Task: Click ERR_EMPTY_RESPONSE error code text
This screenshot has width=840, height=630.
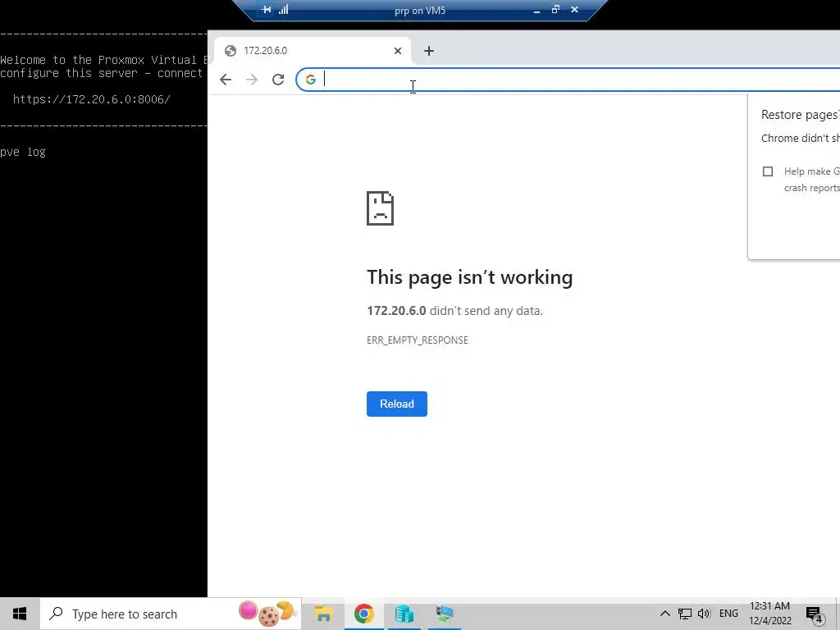Action: click(418, 340)
